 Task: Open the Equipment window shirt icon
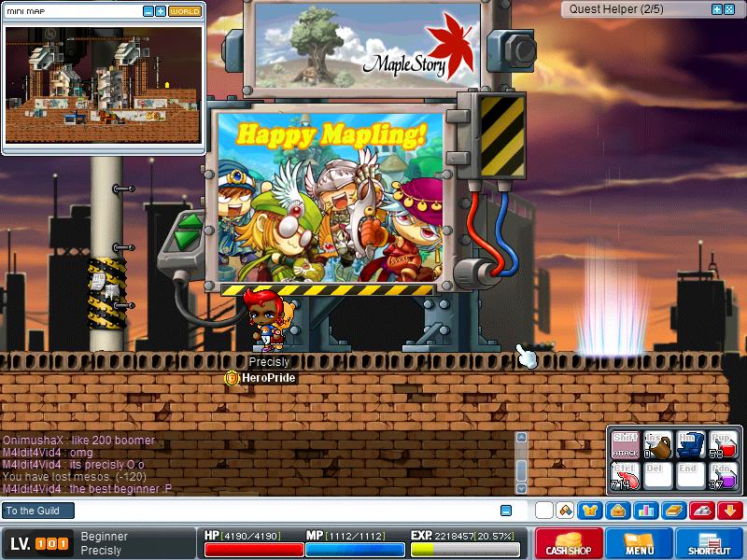[x=590, y=511]
